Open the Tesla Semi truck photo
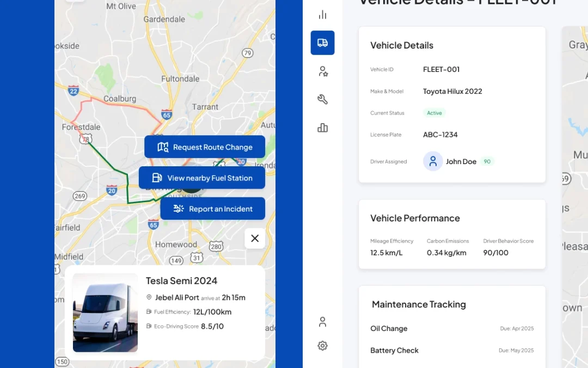 click(x=106, y=313)
